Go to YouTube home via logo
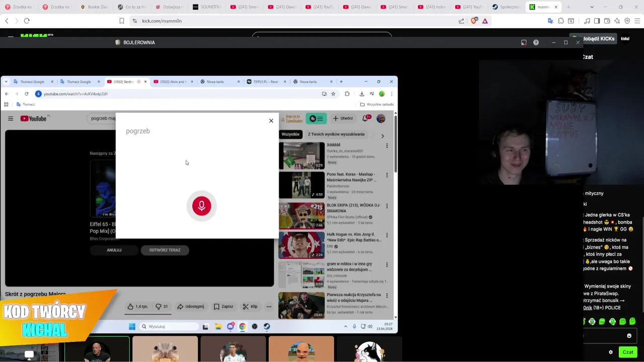This screenshot has width=644, height=362. tap(34, 118)
